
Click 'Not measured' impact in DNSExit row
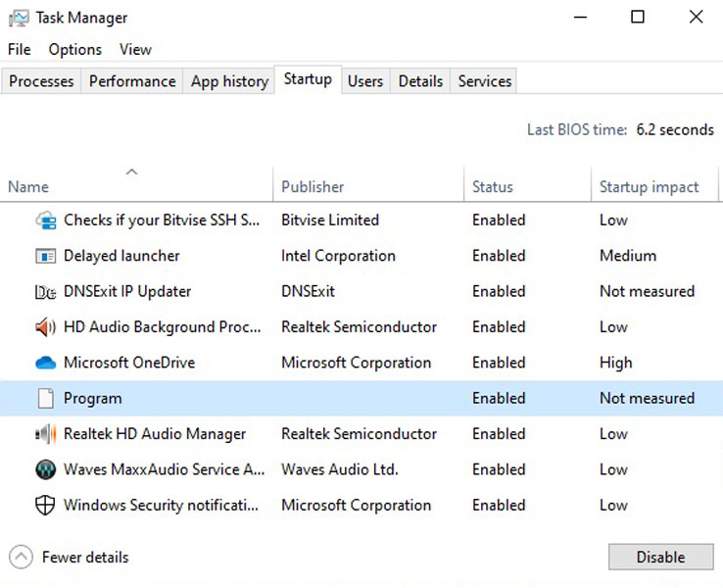[x=647, y=291]
